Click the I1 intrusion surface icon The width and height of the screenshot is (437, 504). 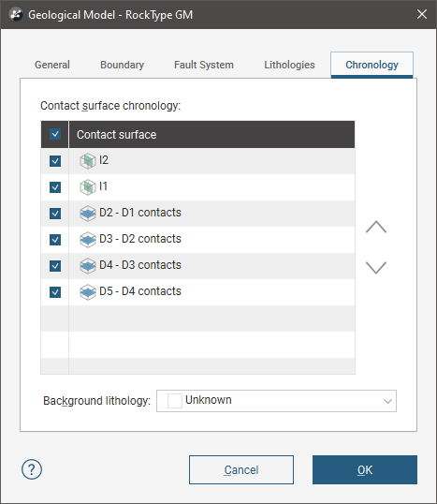coord(88,187)
